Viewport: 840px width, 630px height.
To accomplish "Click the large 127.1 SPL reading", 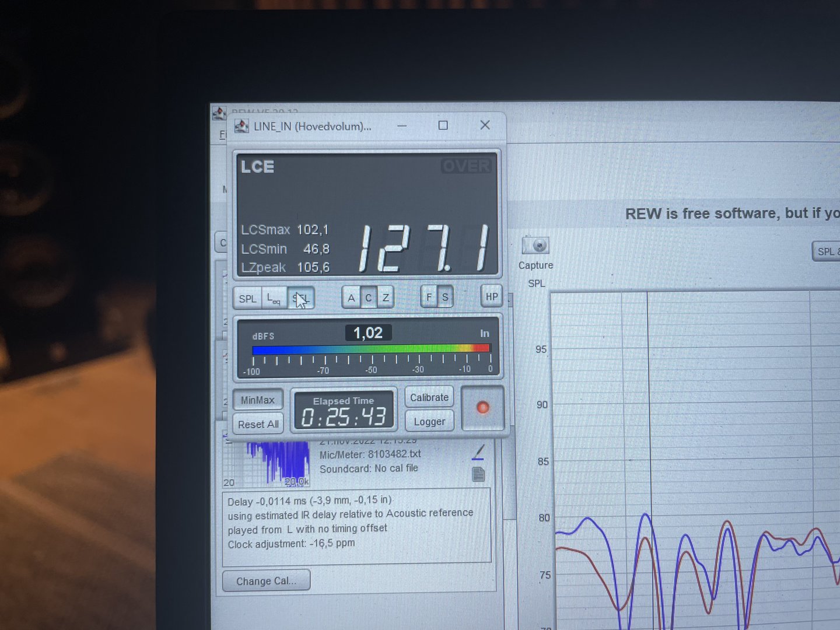I will (425, 249).
